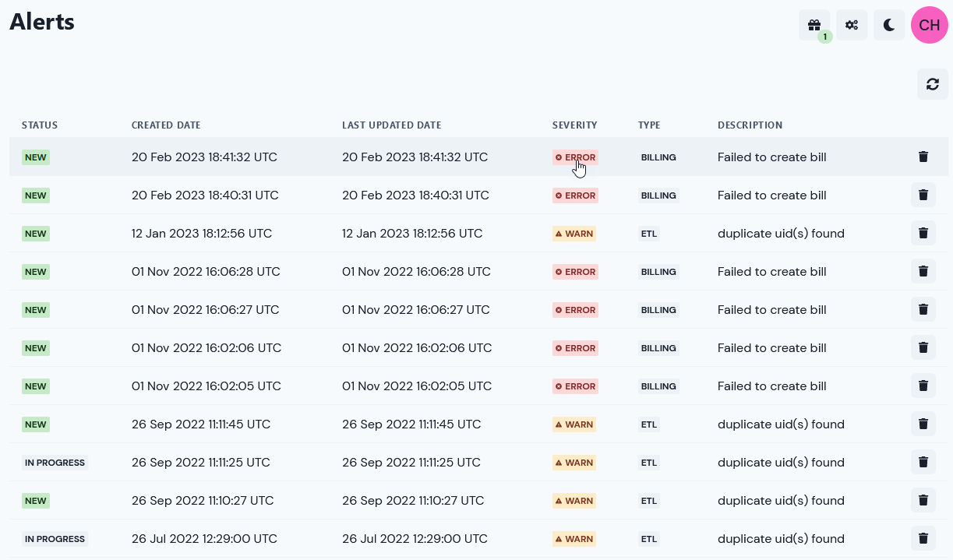This screenshot has height=560, width=953.
Task: Click IN PROGRESS status of 26 Jul 2022 alert
Action: (55, 539)
